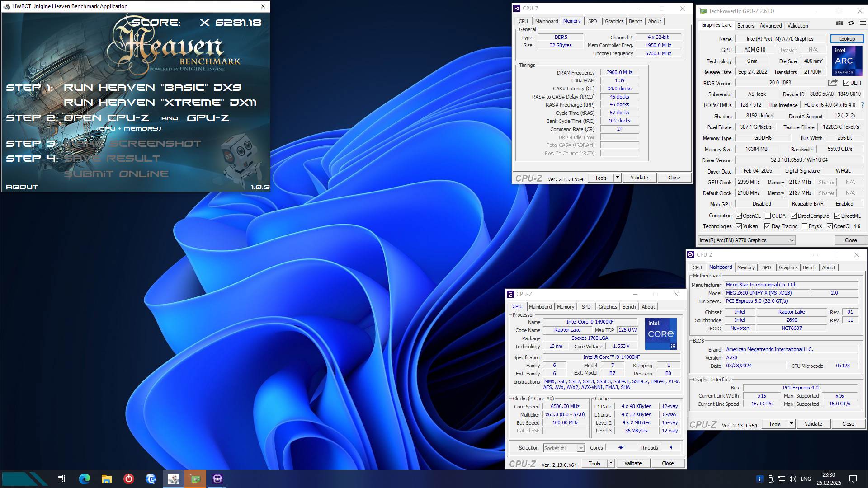Click Tools button in CPU-Z Mainboard window
The height and width of the screenshot is (488, 868).
pos(775,424)
